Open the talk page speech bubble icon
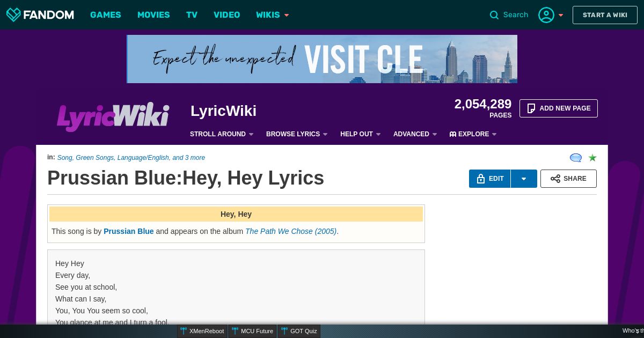The height and width of the screenshot is (338, 644). [576, 158]
